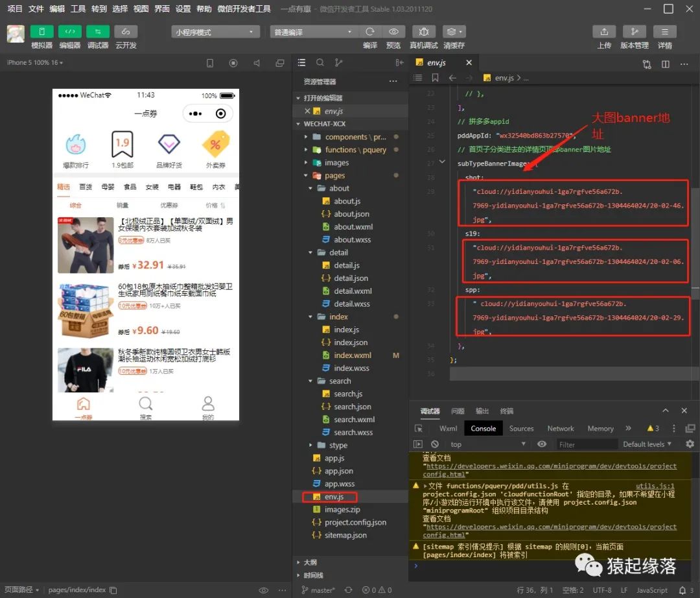This screenshot has width=700, height=598.
Task: Toggle the console live expression eye icon
Action: pyautogui.click(x=541, y=444)
